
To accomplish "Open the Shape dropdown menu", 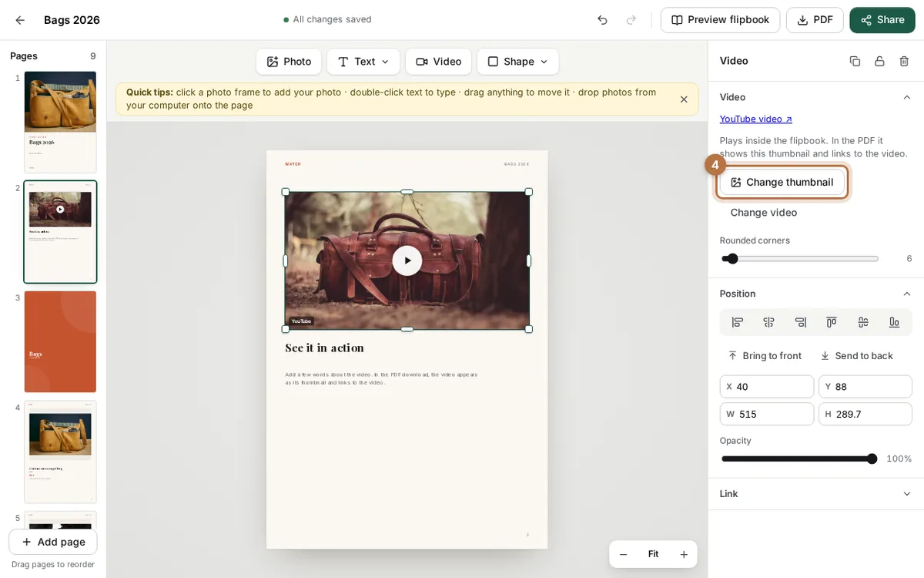I will pyautogui.click(x=518, y=62).
